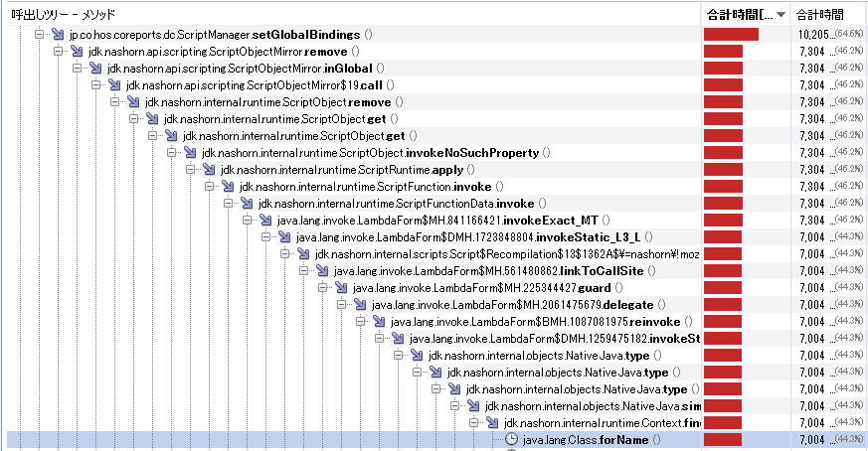The width and height of the screenshot is (868, 451).
Task: Click the setGlobalBindings method arrow icon
Action: point(58,35)
